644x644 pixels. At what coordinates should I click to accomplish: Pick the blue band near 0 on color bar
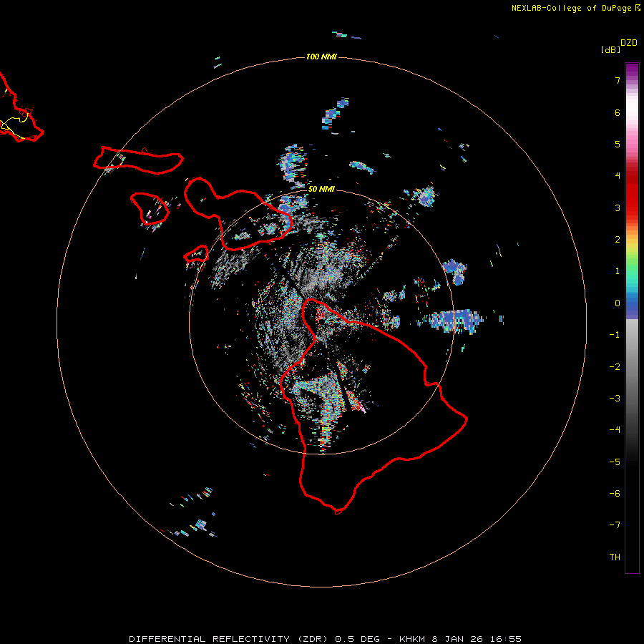(x=632, y=308)
